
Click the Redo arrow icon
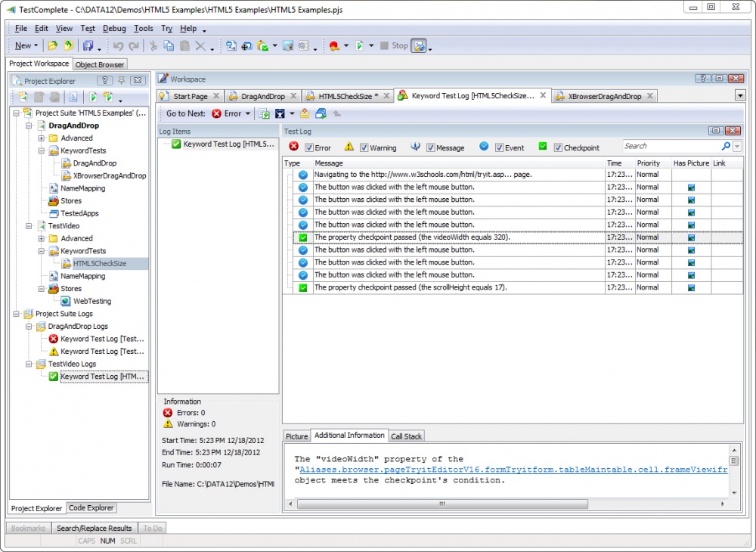coord(134,46)
